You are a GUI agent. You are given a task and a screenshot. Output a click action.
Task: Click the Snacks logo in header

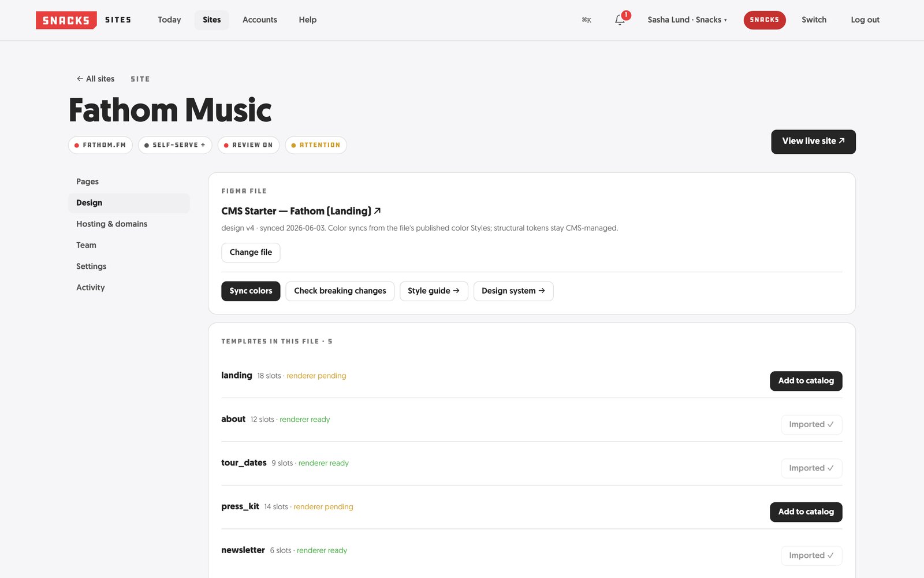pyautogui.click(x=66, y=20)
